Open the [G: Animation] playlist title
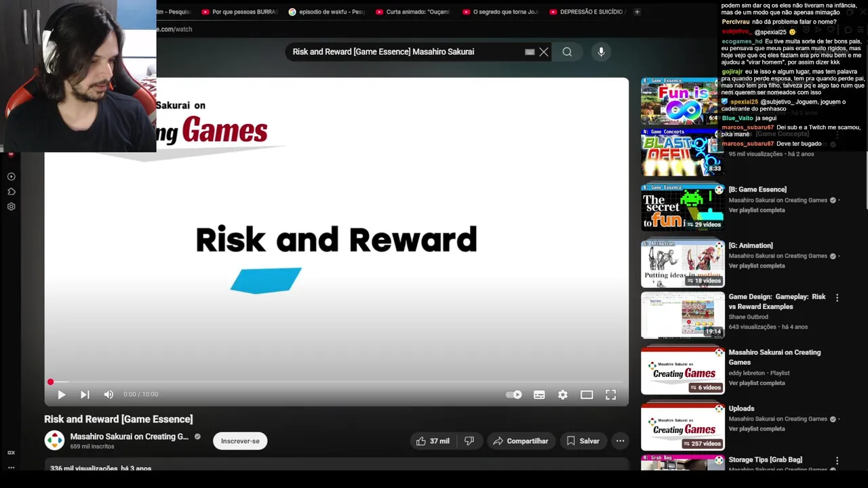868x488 pixels. pos(751,246)
